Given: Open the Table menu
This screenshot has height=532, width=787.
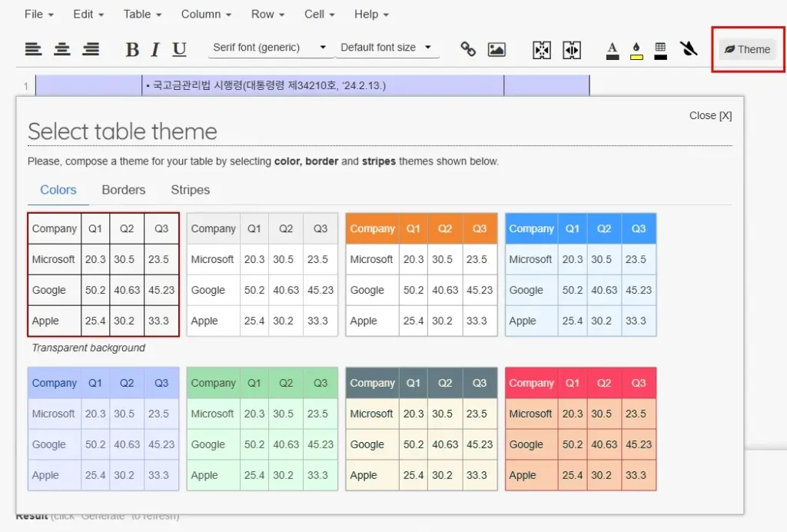Looking at the screenshot, I should point(142,14).
